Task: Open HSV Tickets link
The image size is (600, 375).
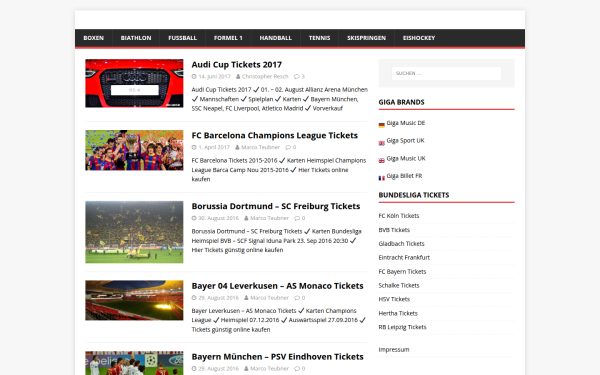Action: (394, 299)
